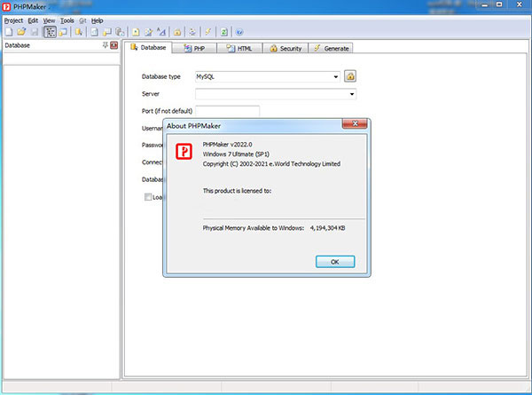Minimize the PHPMaker main window
The width and height of the screenshot is (532, 395).
(x=484, y=4)
